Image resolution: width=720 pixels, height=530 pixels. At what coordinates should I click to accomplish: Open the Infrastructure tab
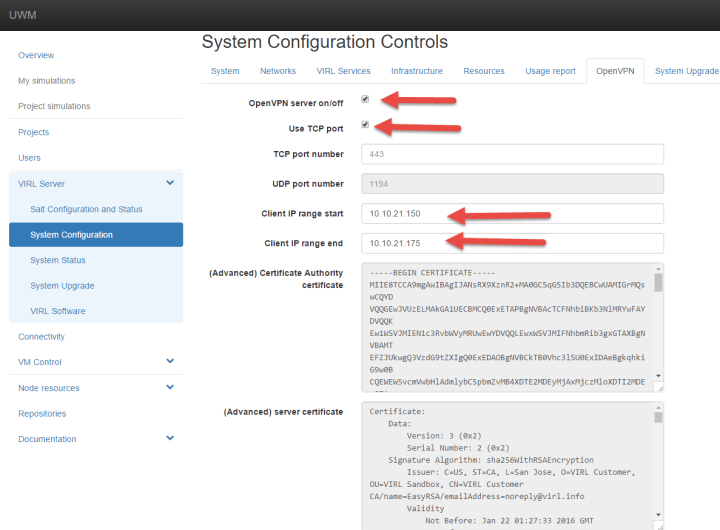pos(416,71)
